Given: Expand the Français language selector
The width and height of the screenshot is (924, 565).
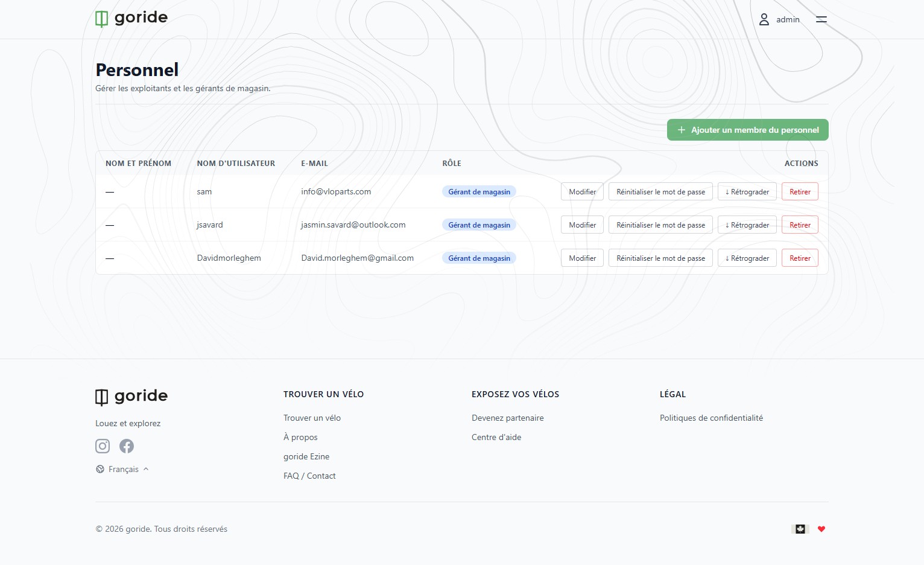Looking at the screenshot, I should coord(122,469).
